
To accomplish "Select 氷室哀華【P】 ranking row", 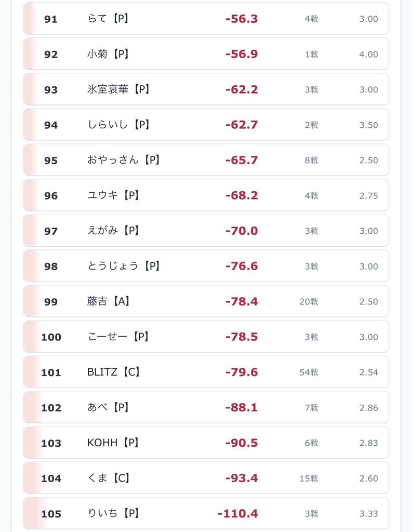I will (x=206, y=89).
